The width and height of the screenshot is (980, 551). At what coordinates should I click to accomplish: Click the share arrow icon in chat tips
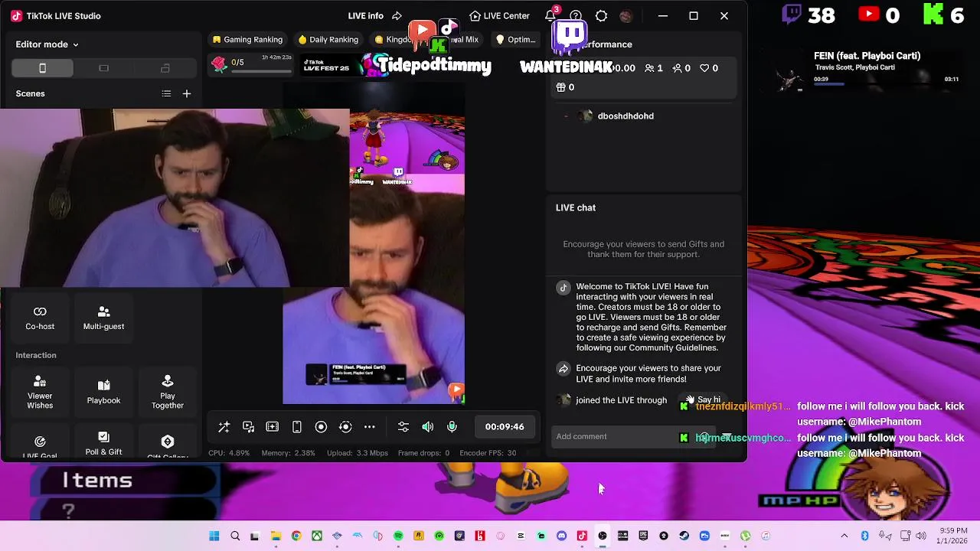click(563, 368)
